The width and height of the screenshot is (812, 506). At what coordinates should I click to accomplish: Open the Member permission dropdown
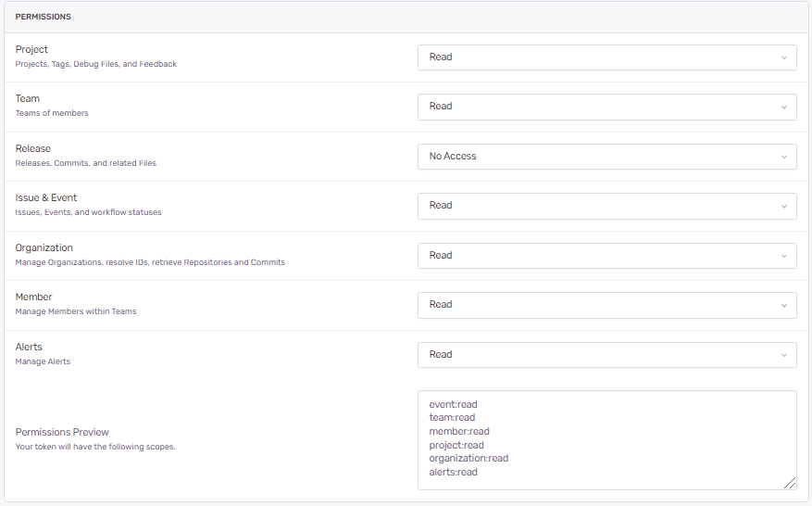607,305
